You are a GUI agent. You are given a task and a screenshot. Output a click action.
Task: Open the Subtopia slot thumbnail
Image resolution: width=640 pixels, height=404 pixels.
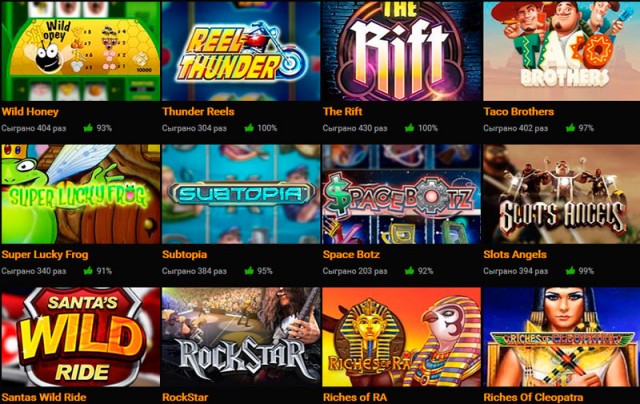[x=241, y=194]
